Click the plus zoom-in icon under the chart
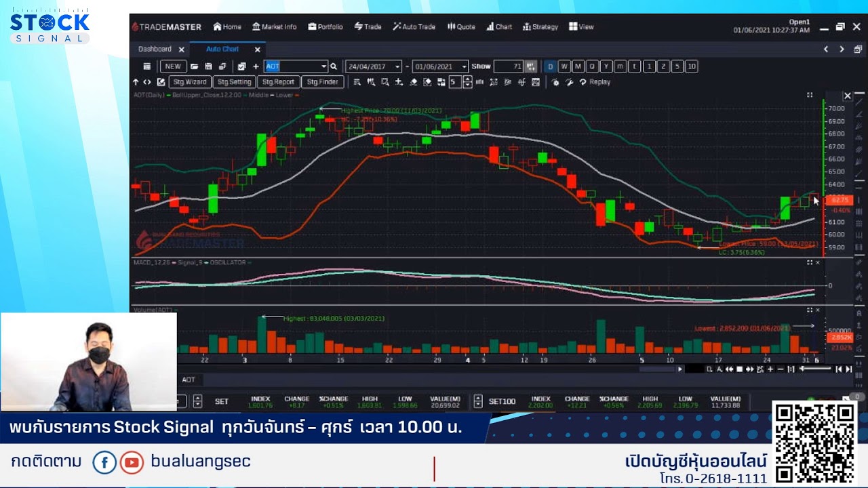The image size is (868, 488). pos(770,369)
